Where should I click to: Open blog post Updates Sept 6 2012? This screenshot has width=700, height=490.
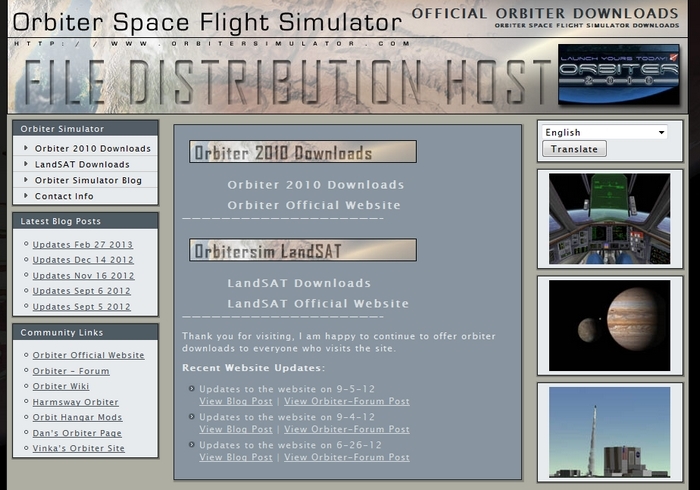[x=82, y=291]
